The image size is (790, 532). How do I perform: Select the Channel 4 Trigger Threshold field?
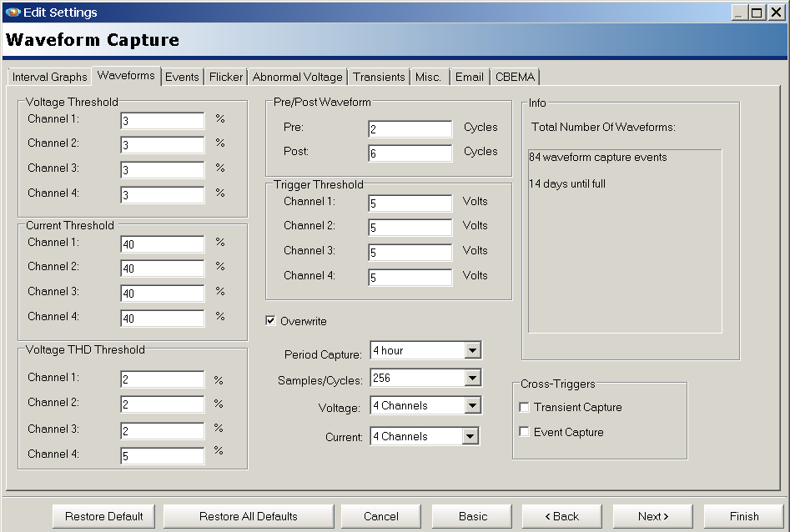click(x=410, y=276)
